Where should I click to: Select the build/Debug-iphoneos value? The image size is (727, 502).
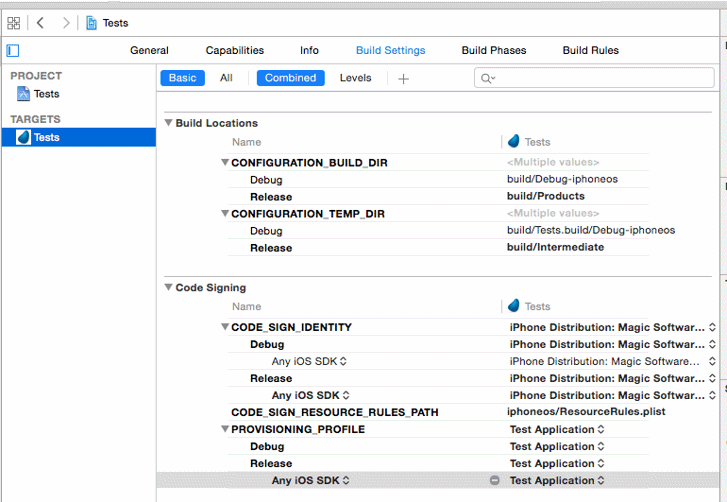tap(562, 179)
